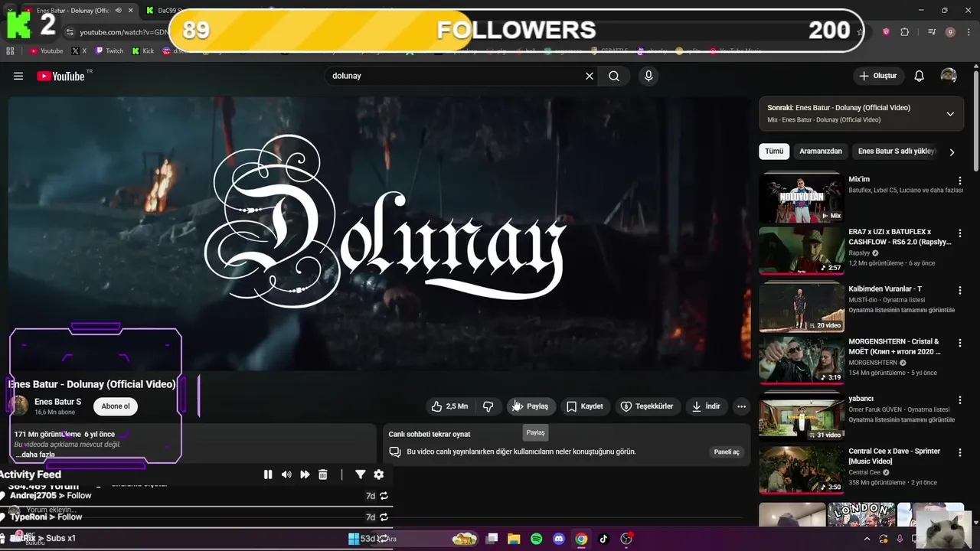Download the video with İndir

click(706, 406)
